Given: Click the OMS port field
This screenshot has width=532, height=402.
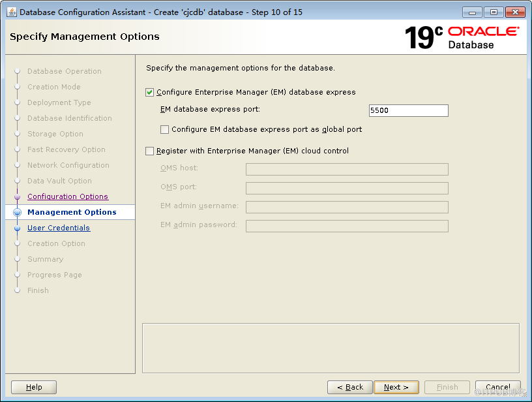Looking at the screenshot, I should pos(347,188).
